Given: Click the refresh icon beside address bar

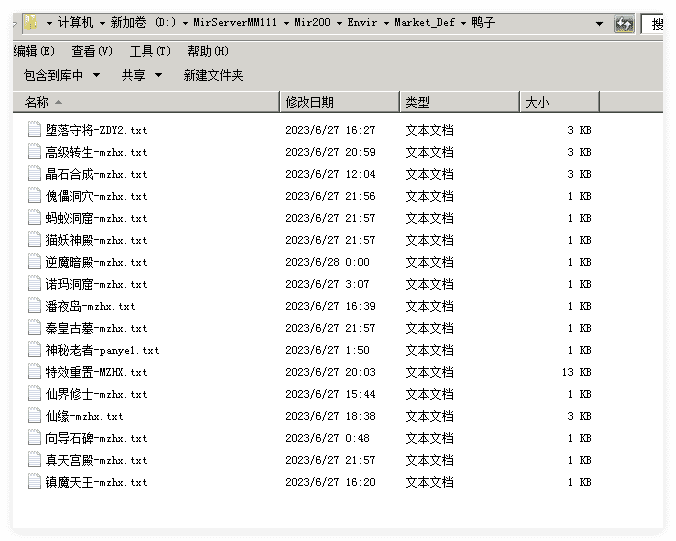Looking at the screenshot, I should click(x=625, y=23).
